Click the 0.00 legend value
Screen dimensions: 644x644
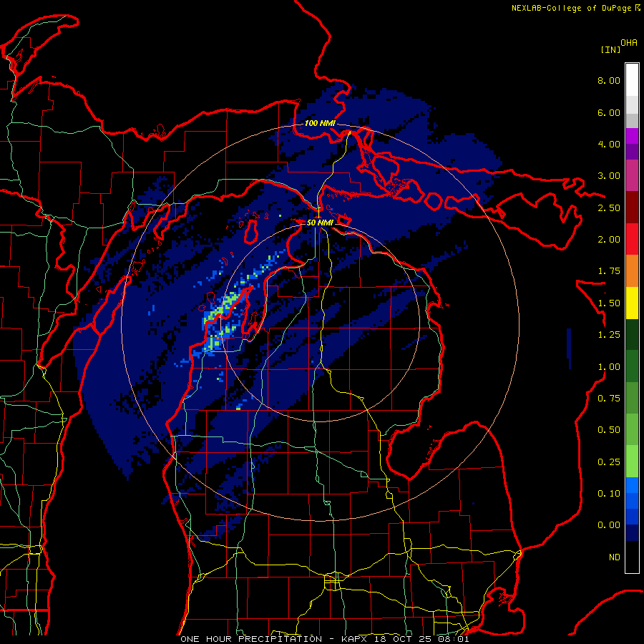tap(609, 525)
